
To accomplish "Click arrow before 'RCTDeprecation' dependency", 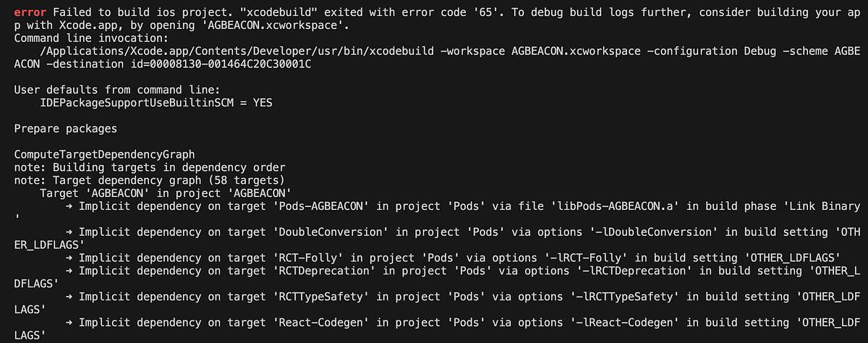I will [x=69, y=271].
